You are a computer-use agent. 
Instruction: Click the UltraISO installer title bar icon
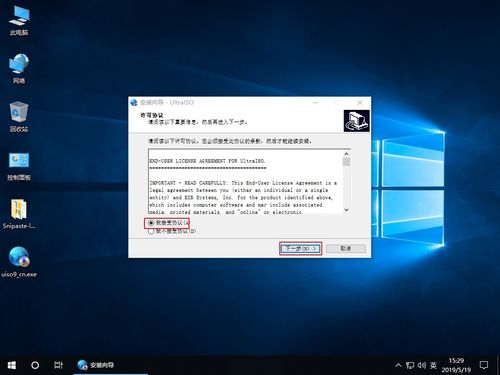point(134,102)
